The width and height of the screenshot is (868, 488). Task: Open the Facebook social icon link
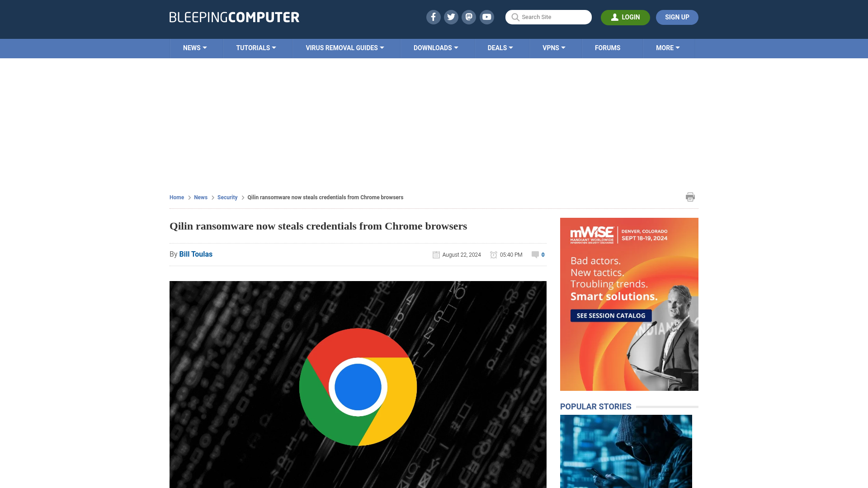point(433,17)
